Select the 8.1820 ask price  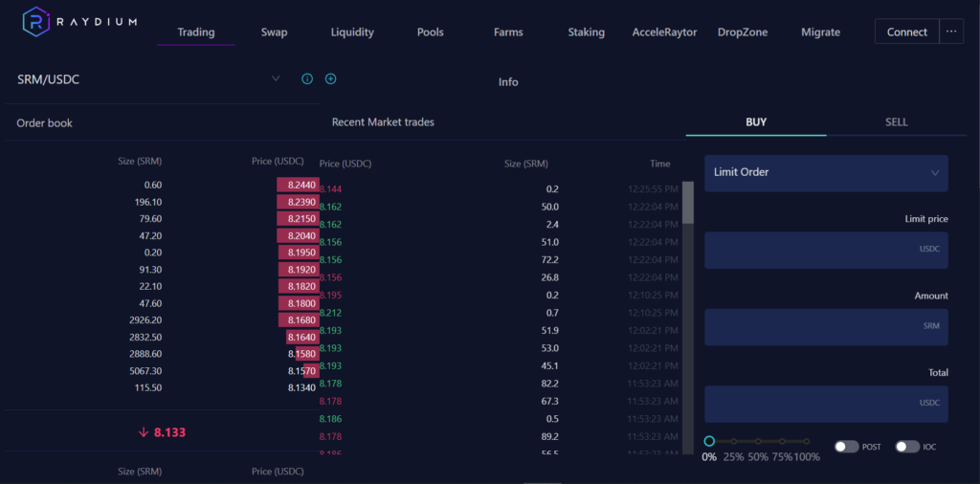click(301, 286)
